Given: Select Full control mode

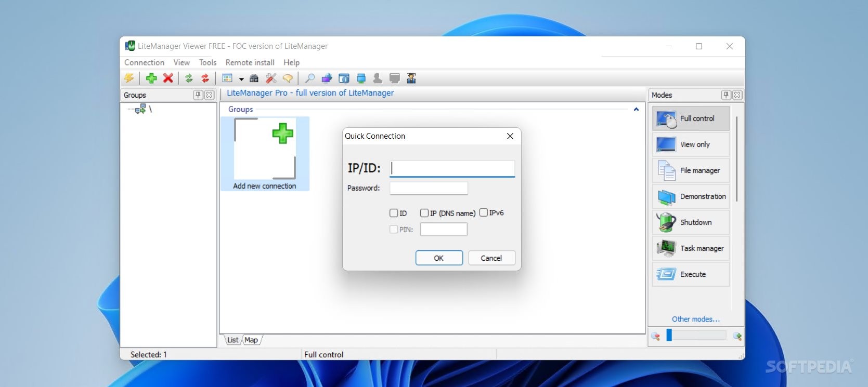Looking at the screenshot, I should coord(691,118).
